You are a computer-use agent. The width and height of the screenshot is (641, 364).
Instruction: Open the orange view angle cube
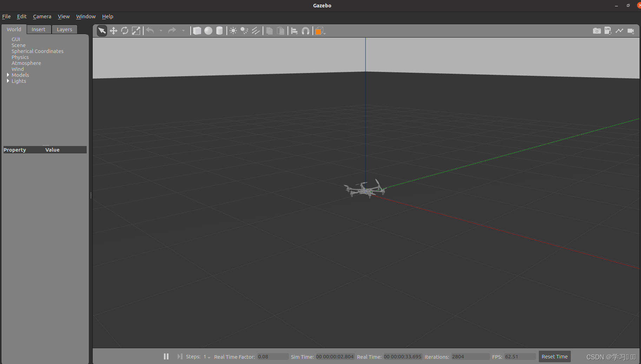[319, 31]
